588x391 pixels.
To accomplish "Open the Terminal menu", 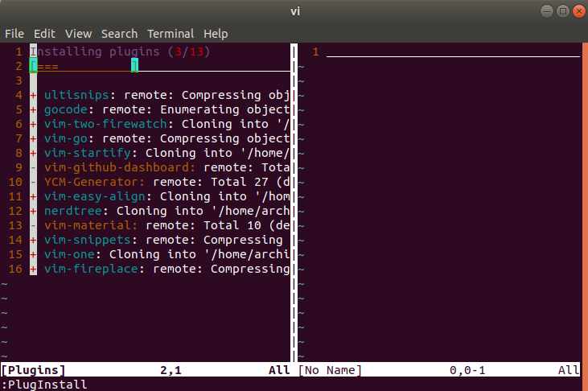I will tap(171, 34).
